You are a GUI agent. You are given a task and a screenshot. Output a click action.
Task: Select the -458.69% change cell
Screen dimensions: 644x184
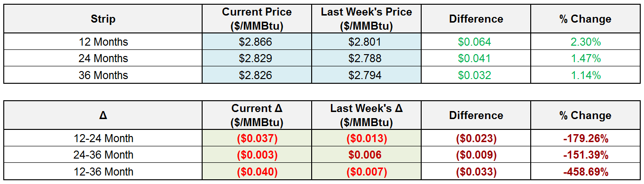tap(585, 171)
